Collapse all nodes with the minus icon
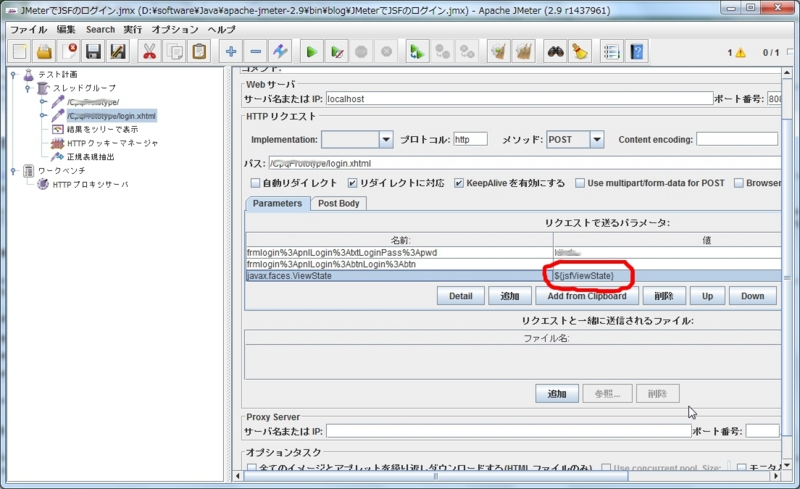800x489 pixels. tap(256, 52)
